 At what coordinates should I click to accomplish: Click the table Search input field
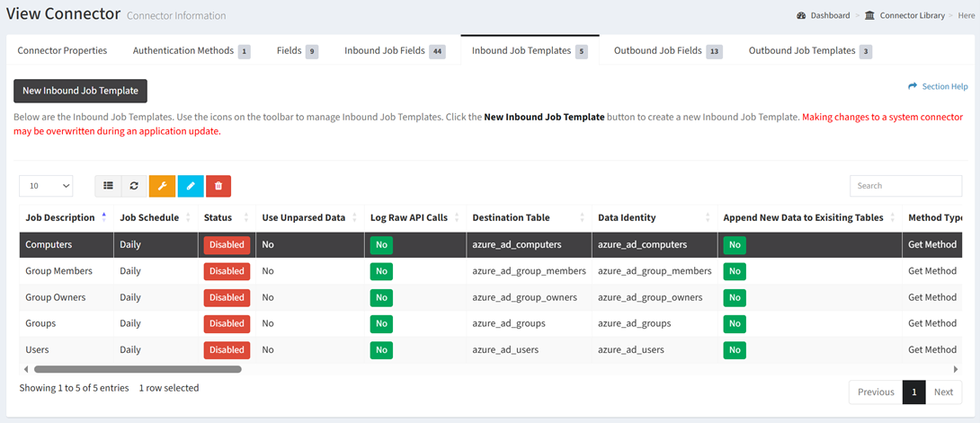[x=905, y=186]
